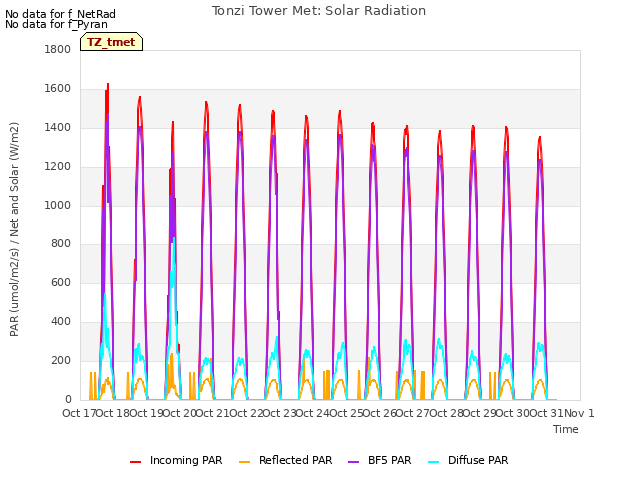Click the y-axis tick value 600
The width and height of the screenshot is (640, 480).
click(61, 282)
